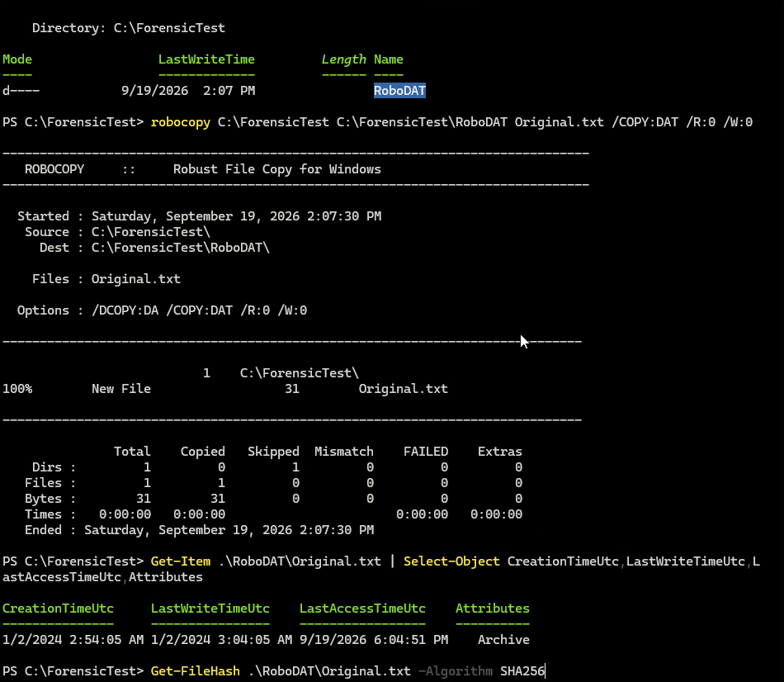Click the '9/19/2026 6:04:51 PM' access time
Image resolution: width=784 pixels, height=682 pixels.
tap(374, 639)
